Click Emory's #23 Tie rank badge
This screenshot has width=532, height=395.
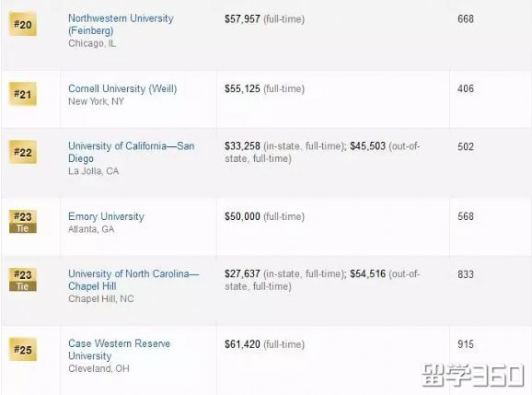tap(23, 222)
